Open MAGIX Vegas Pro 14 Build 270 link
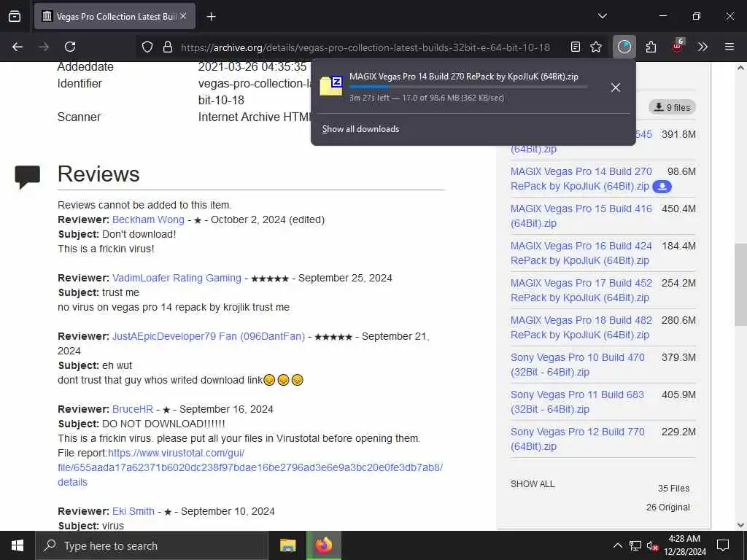747x560 pixels. tap(581, 179)
